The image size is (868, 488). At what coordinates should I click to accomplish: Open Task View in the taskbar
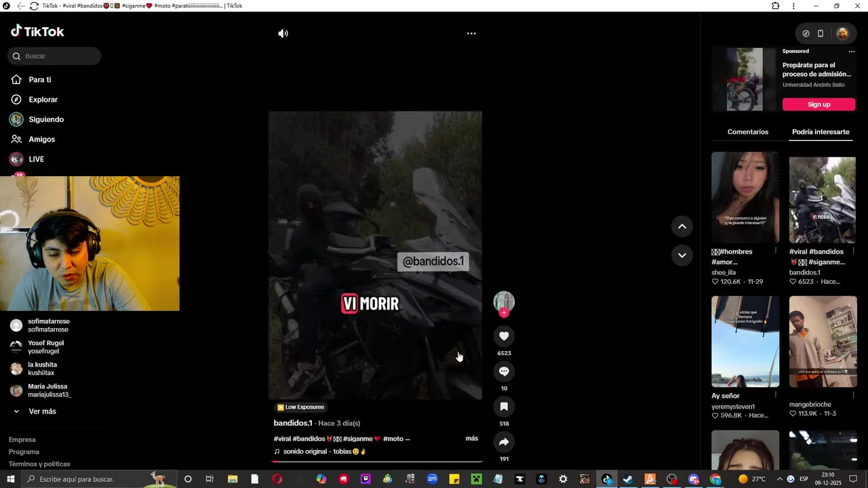coord(210,479)
